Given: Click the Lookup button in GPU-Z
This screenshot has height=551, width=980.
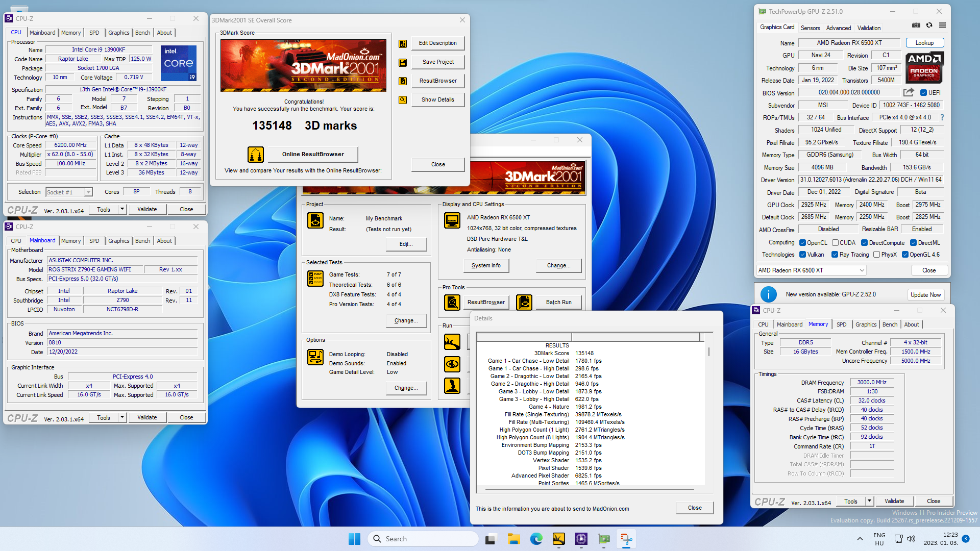Looking at the screenshot, I should click(x=924, y=43).
